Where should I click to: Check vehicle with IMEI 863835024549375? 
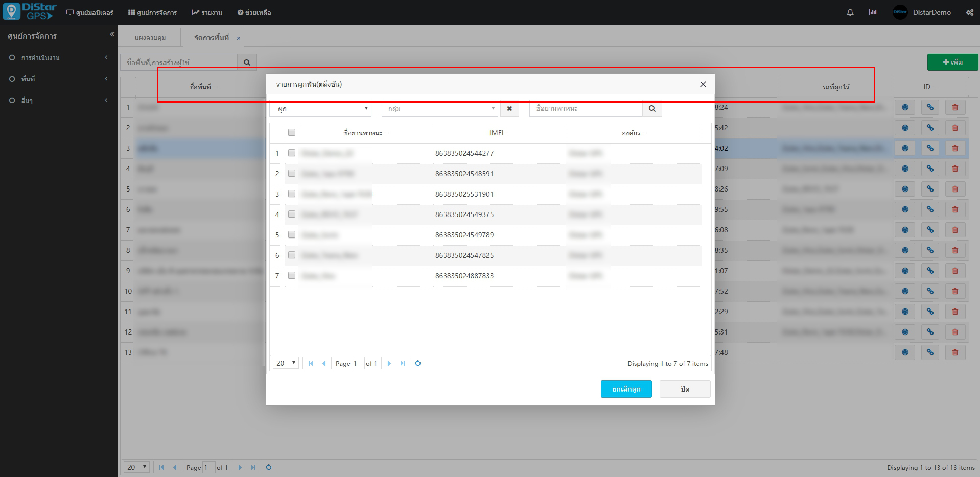[292, 214]
